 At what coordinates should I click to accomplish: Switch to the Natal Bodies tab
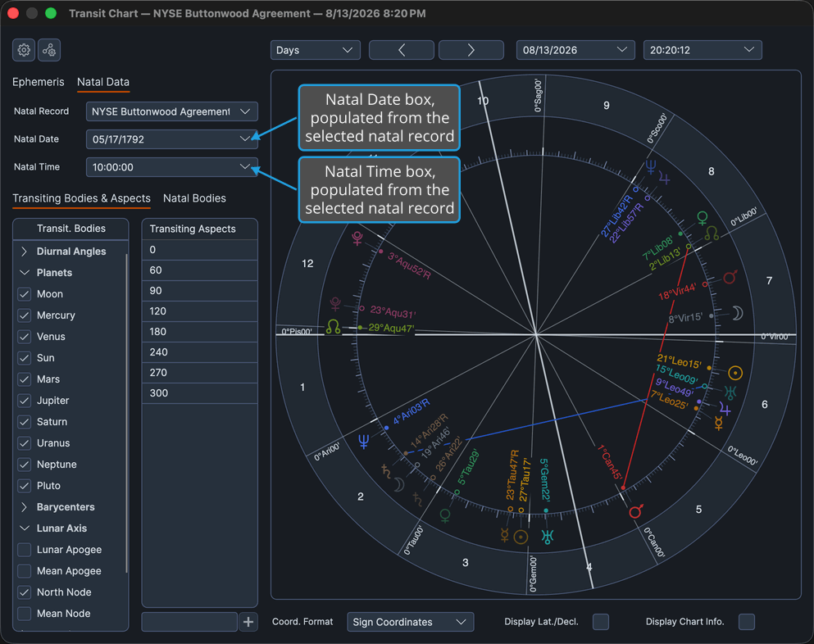[194, 198]
